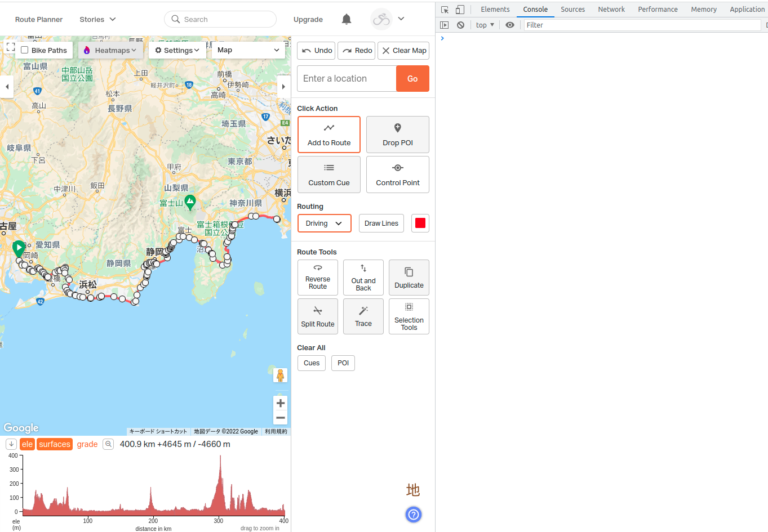768x532 pixels.
Task: Clear all Cues
Action: tap(312, 363)
